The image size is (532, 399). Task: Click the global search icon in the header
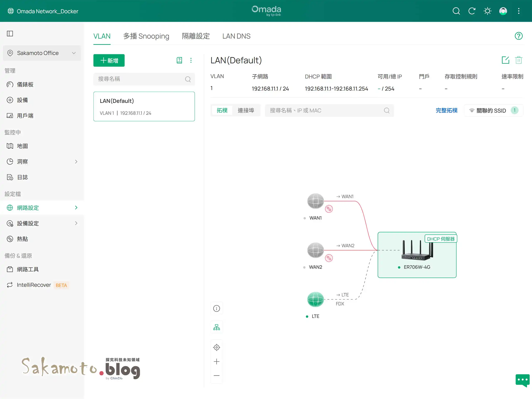click(x=456, y=11)
